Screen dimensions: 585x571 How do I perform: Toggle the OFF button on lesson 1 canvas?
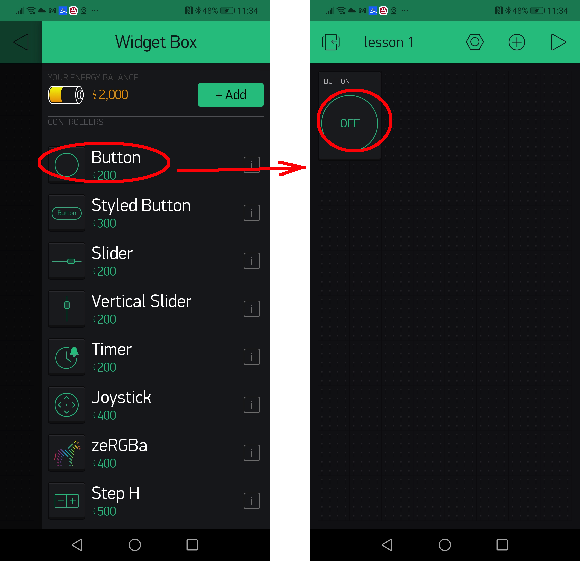point(350,123)
